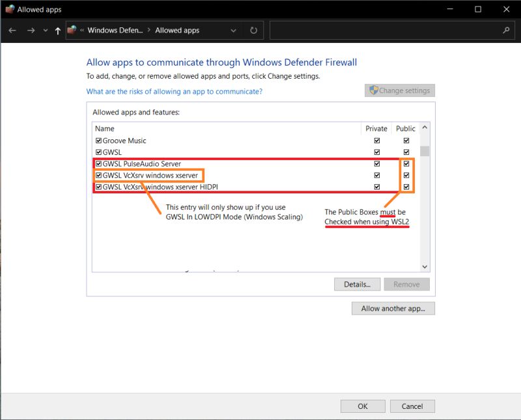Click the Remove button
521x420 pixels.
point(406,285)
